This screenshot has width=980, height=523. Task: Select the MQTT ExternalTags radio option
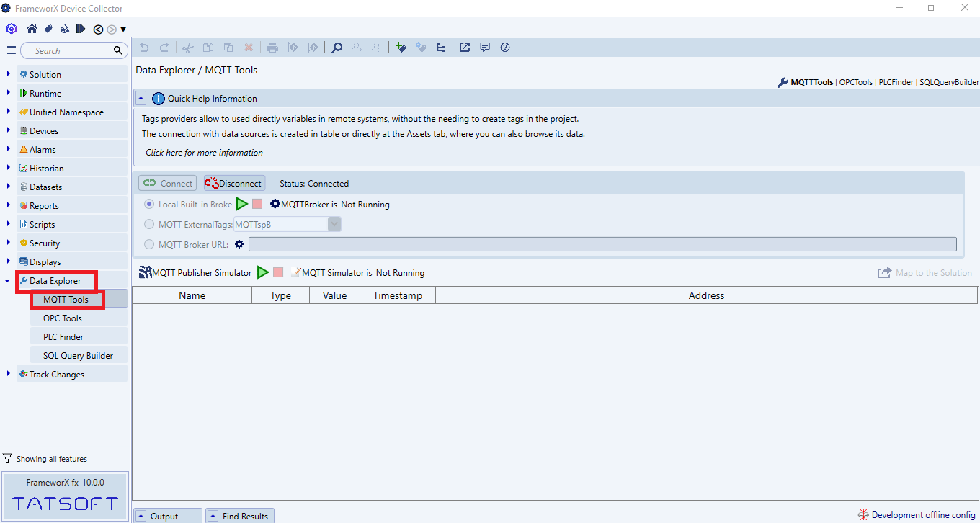[149, 224]
